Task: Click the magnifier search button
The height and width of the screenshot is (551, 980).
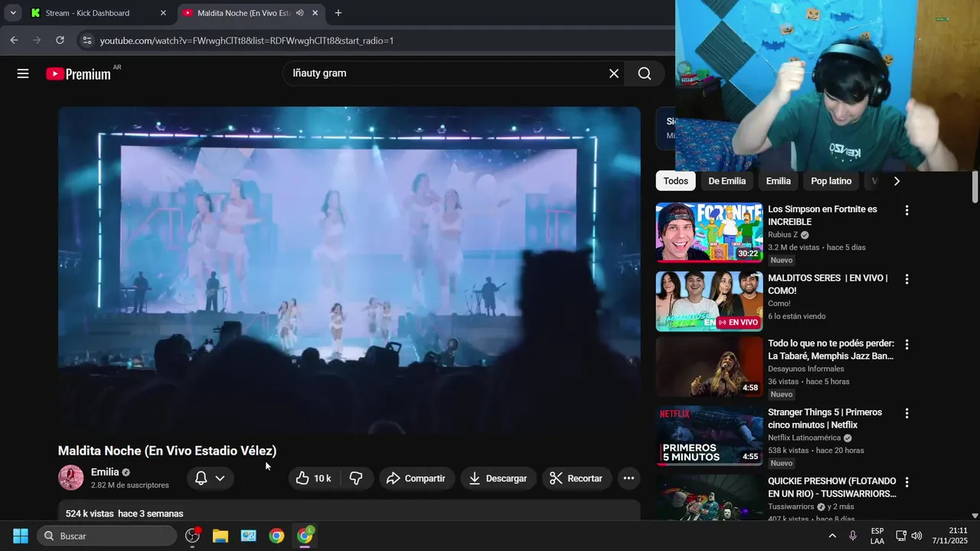Action: tap(645, 73)
